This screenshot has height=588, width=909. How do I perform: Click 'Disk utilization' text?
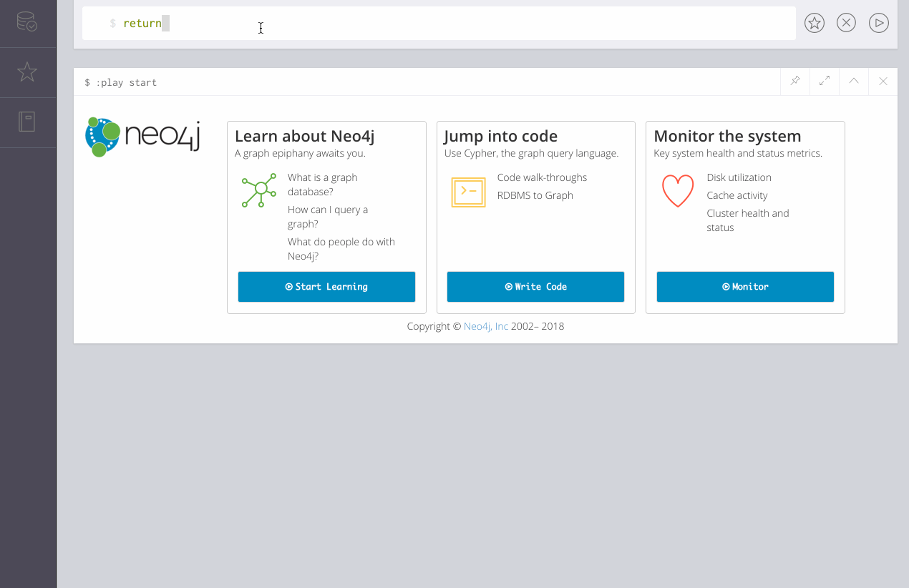[739, 177]
